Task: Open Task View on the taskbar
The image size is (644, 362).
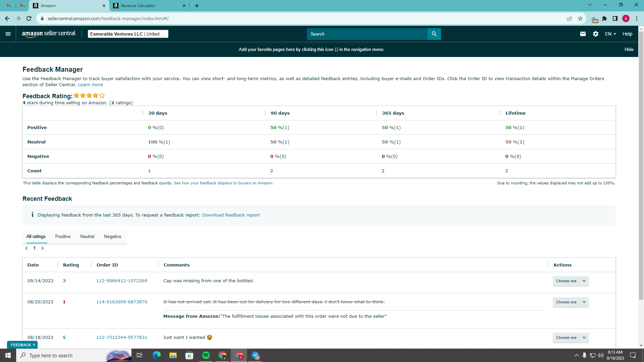Action: point(140,355)
